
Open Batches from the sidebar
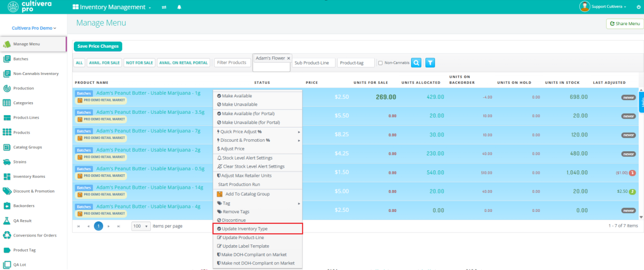[x=21, y=59]
